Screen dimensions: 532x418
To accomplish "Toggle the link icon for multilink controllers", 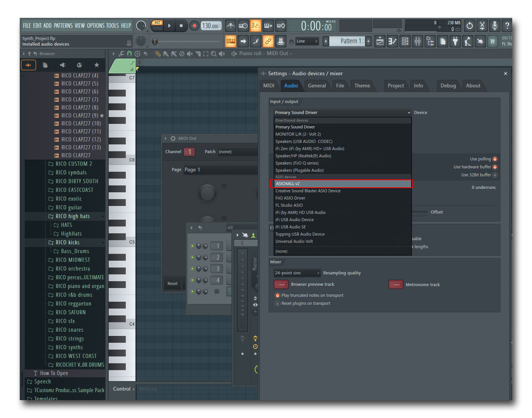I will click(268, 41).
